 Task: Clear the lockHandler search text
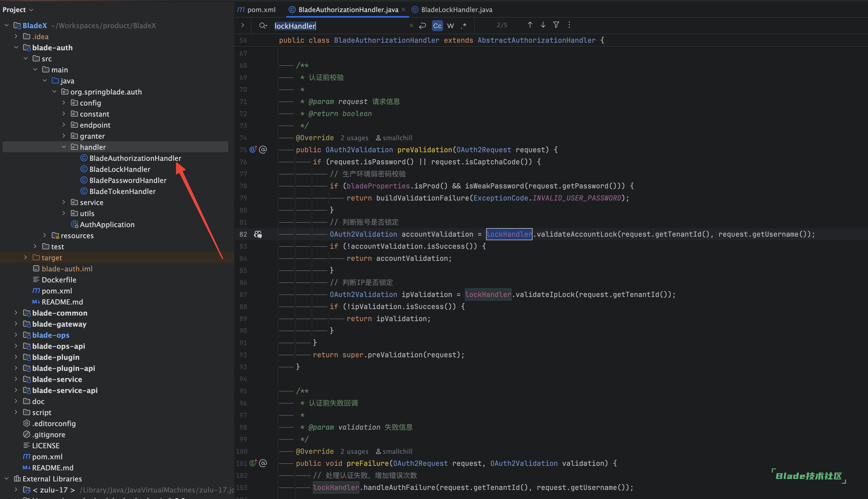pyautogui.click(x=411, y=26)
